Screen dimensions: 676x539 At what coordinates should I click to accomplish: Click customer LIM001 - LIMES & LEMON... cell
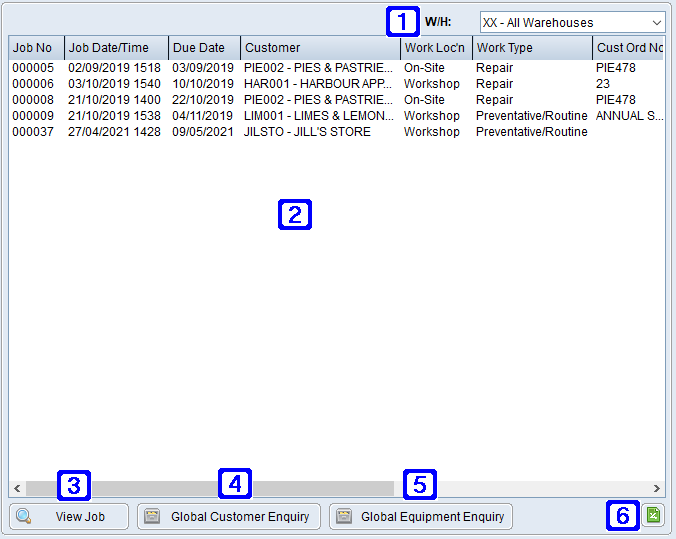pos(319,116)
